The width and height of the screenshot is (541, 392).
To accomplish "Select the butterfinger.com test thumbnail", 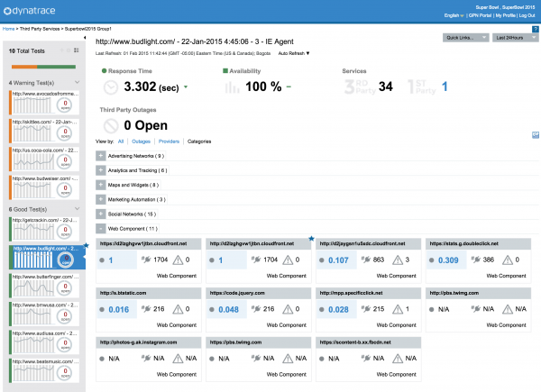I will (x=44, y=286).
